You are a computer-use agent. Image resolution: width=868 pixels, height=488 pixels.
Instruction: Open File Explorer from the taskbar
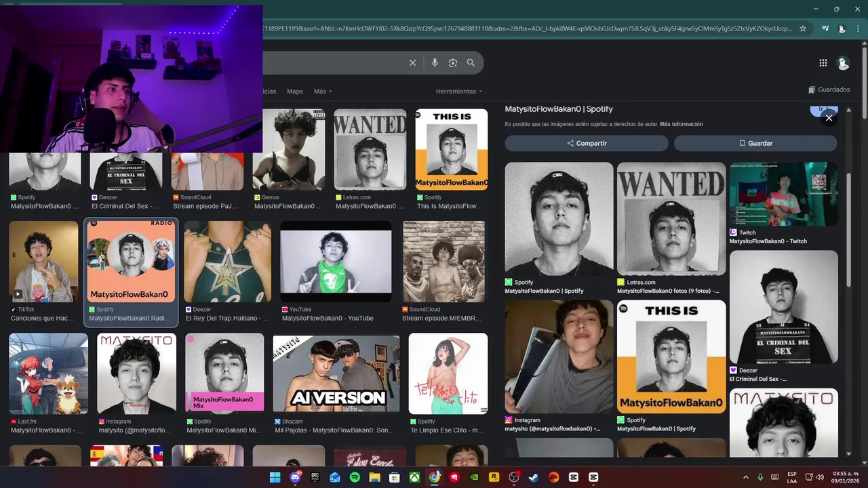coord(374,477)
